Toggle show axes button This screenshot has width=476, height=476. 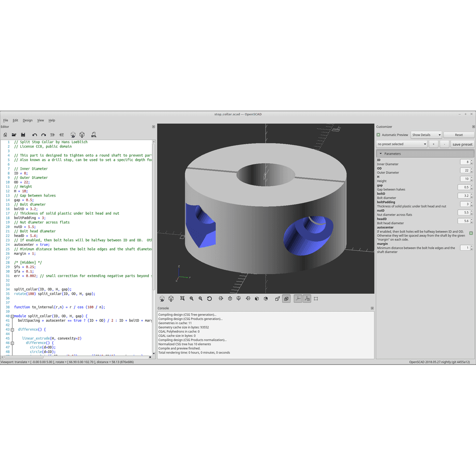click(298, 299)
